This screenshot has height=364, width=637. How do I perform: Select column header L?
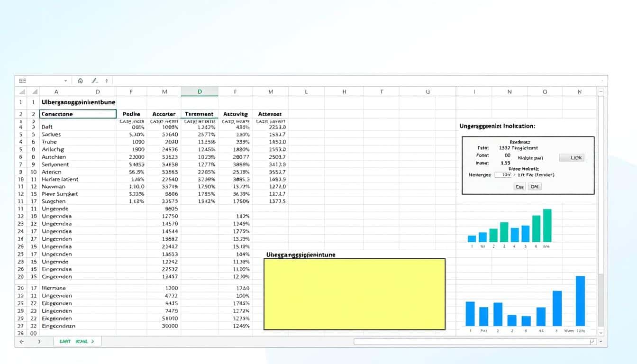coord(306,92)
